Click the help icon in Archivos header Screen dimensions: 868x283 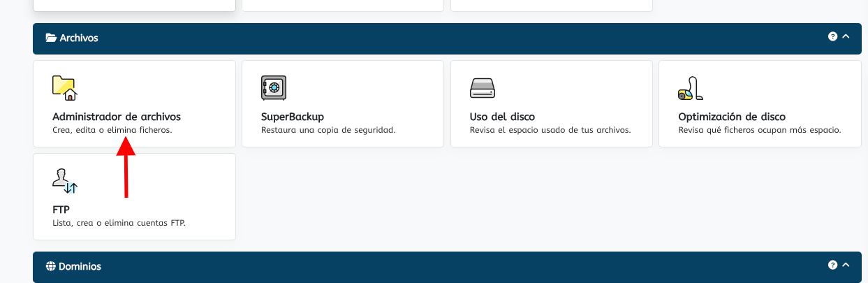832,36
